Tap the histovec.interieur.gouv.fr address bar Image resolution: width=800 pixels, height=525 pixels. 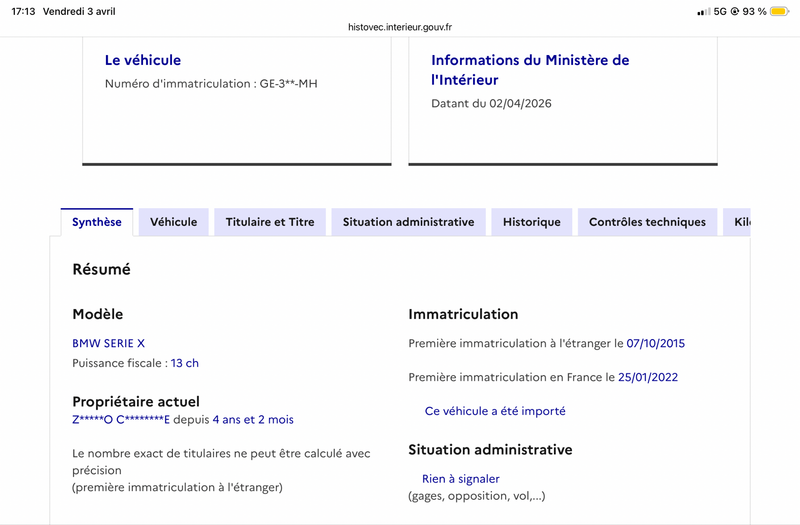pyautogui.click(x=400, y=27)
